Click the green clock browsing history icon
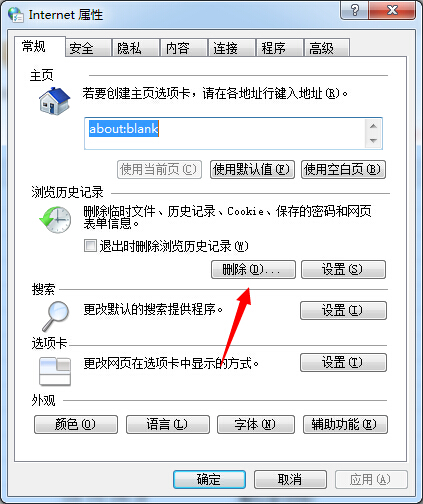The width and height of the screenshot is (423, 504). [x=55, y=219]
